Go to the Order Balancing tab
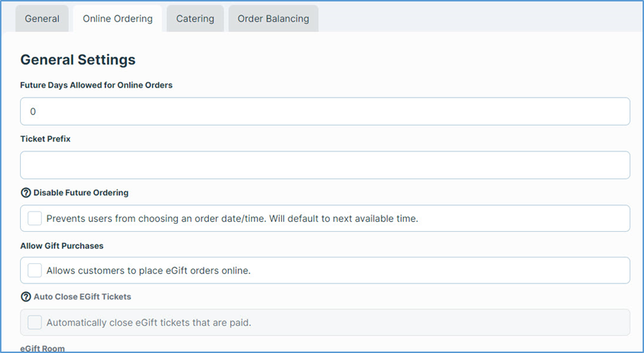Screen dimensions: 644x353 273,19
